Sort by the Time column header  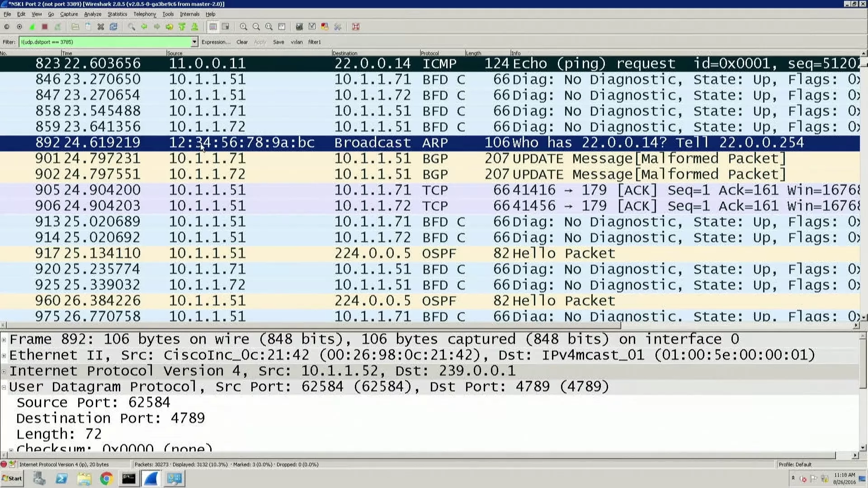click(114, 53)
